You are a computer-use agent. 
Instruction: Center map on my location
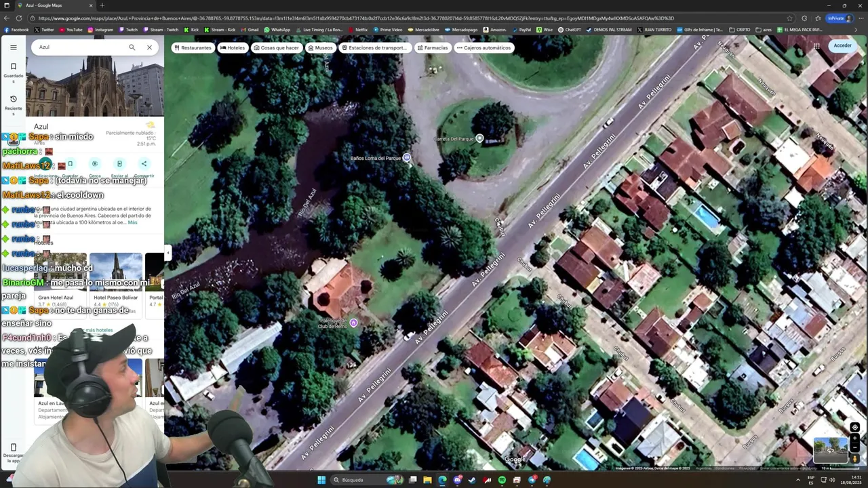pos(855,428)
